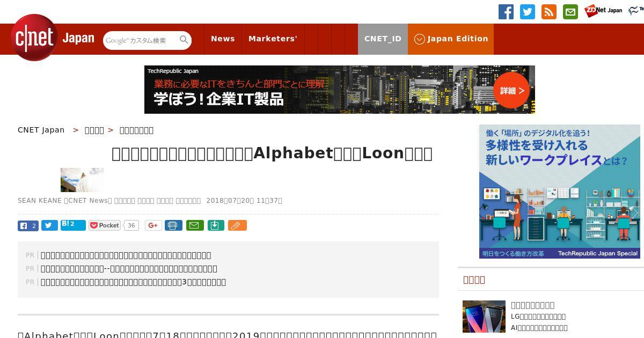Click the search magnifier icon
Image resolution: width=644 pixels, height=338 pixels.
184,40
